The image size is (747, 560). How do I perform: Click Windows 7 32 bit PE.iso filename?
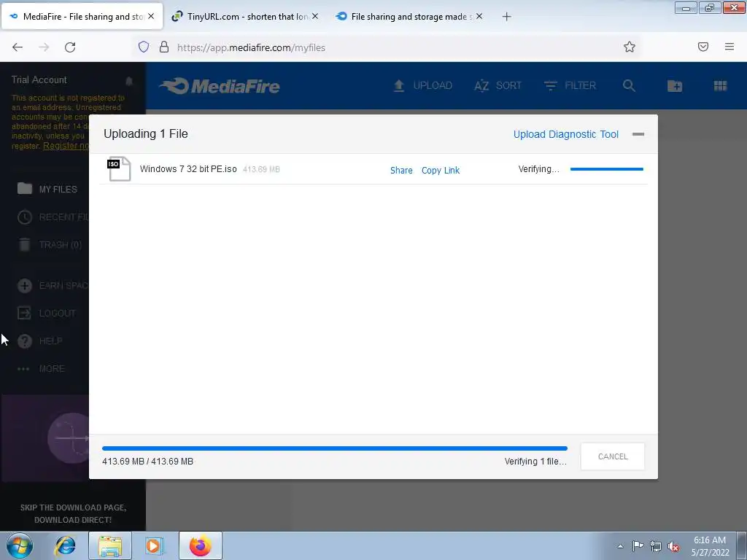coord(188,169)
